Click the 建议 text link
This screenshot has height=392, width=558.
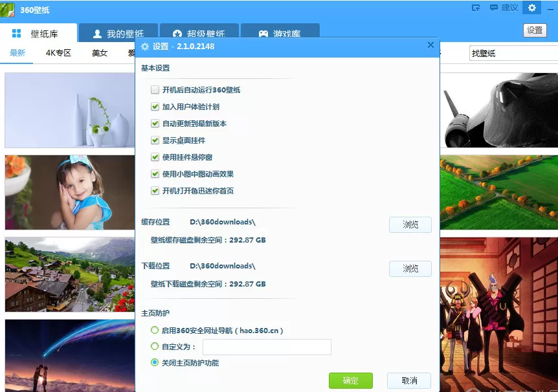[x=509, y=8]
